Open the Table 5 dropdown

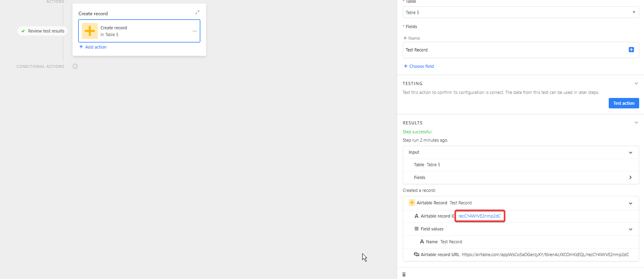521,12
